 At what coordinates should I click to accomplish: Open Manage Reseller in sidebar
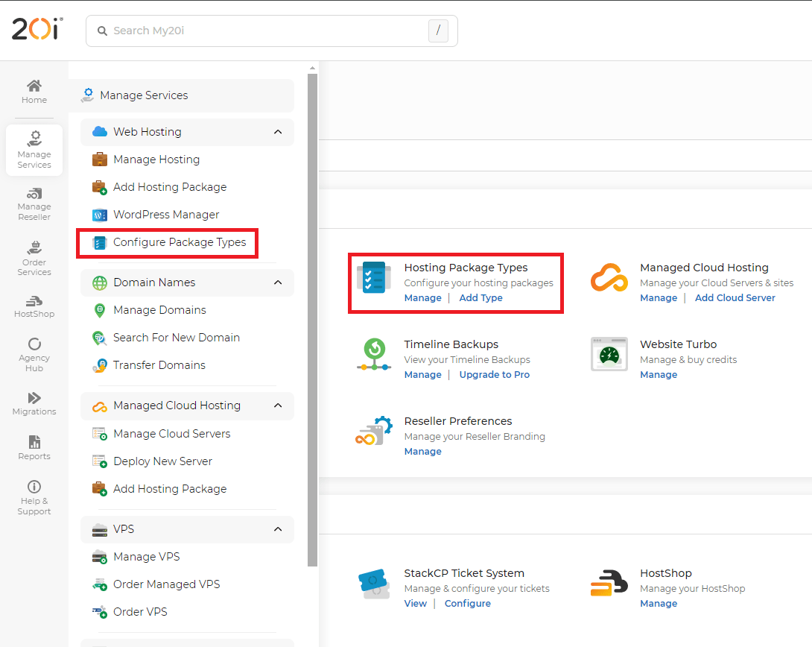(34, 205)
